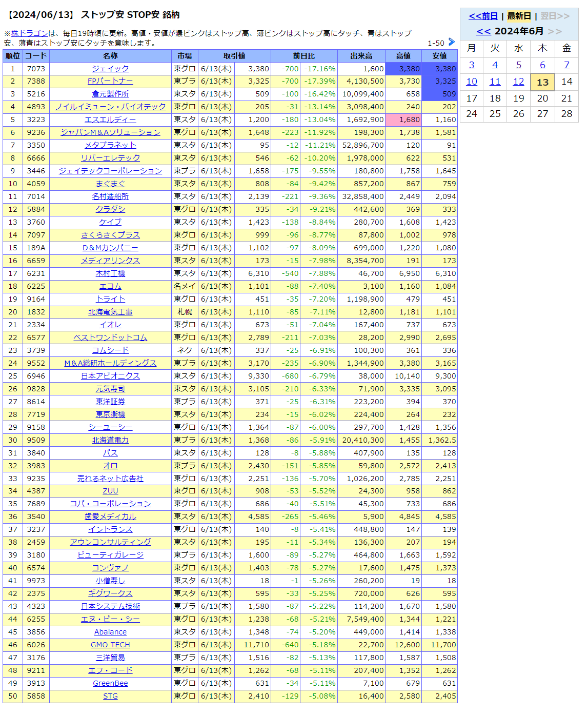The image size is (588, 716).
Task: Select June 10 in the calendar
Action: coord(472,82)
